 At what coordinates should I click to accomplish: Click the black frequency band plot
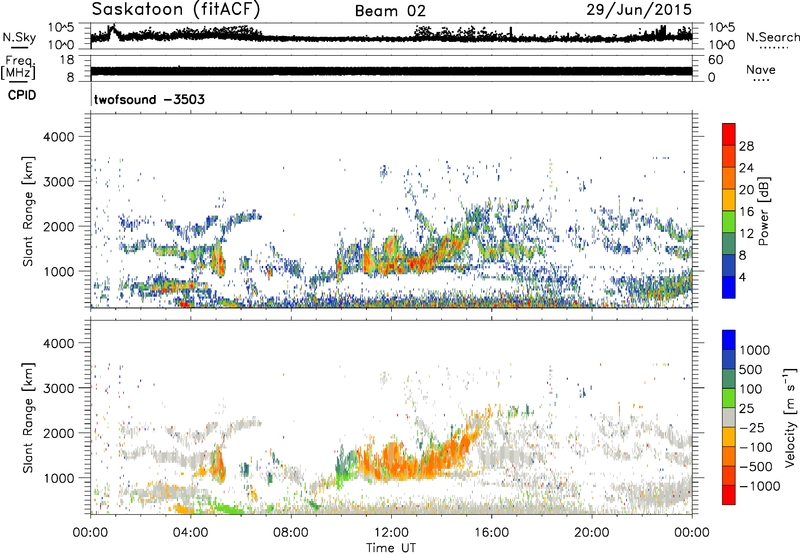(x=391, y=71)
